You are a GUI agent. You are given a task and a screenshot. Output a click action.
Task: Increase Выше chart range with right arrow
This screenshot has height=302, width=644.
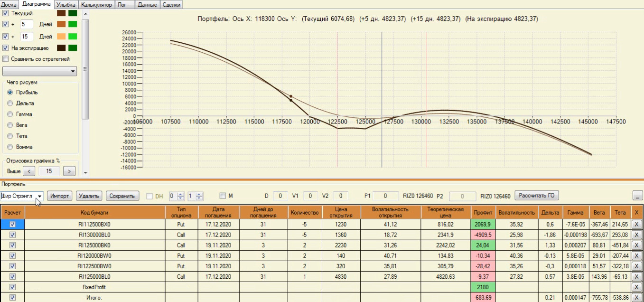[69, 171]
